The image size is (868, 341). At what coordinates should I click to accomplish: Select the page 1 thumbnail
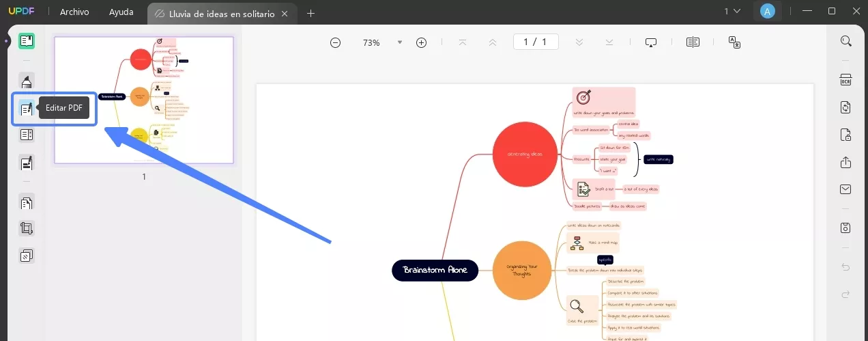(x=144, y=100)
